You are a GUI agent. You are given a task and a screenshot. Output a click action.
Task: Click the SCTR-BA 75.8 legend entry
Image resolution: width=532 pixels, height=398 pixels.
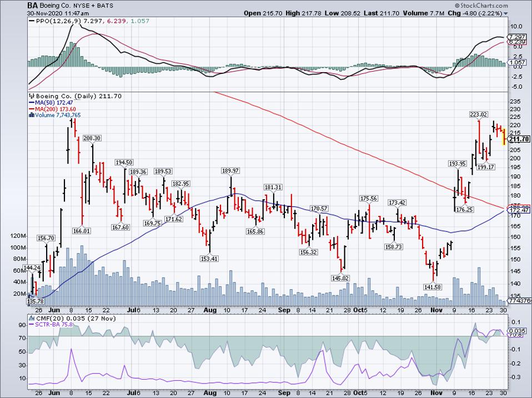click(54, 325)
